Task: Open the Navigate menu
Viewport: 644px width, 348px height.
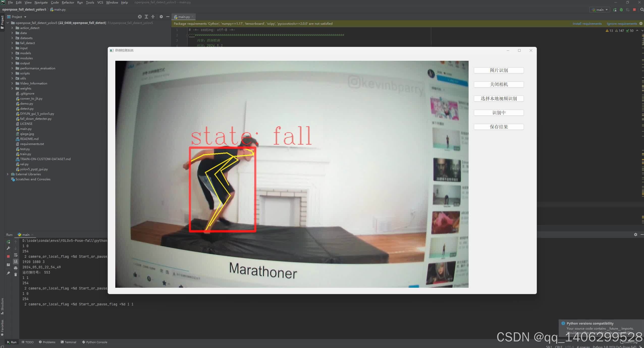Action: click(41, 2)
